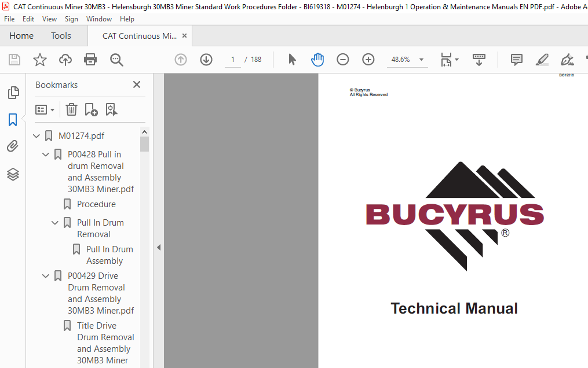The width and height of the screenshot is (588, 368).
Task: Choose the Selection arrow tool
Action: 292,60
